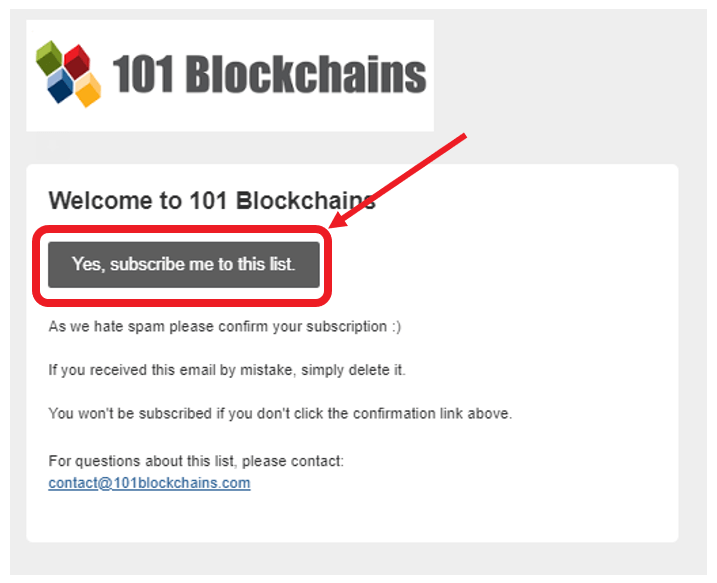Select the smiley ":)" after subscription text
The width and height of the screenshot is (717, 583).
coord(396,326)
